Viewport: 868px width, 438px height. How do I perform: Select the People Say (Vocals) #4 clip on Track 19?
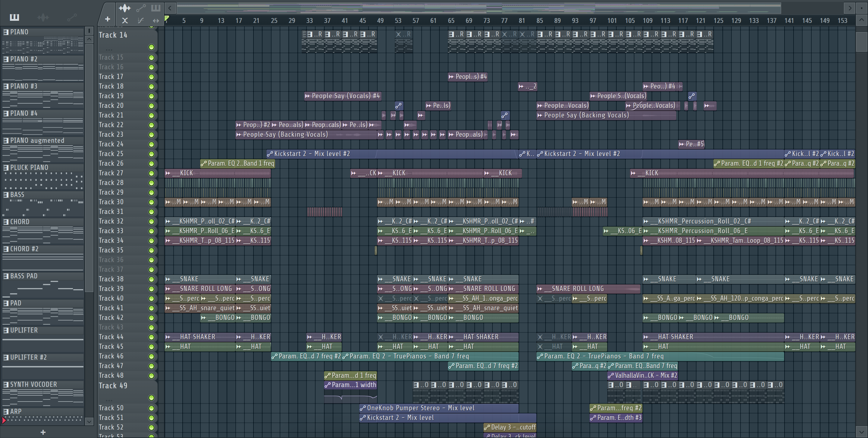(342, 96)
